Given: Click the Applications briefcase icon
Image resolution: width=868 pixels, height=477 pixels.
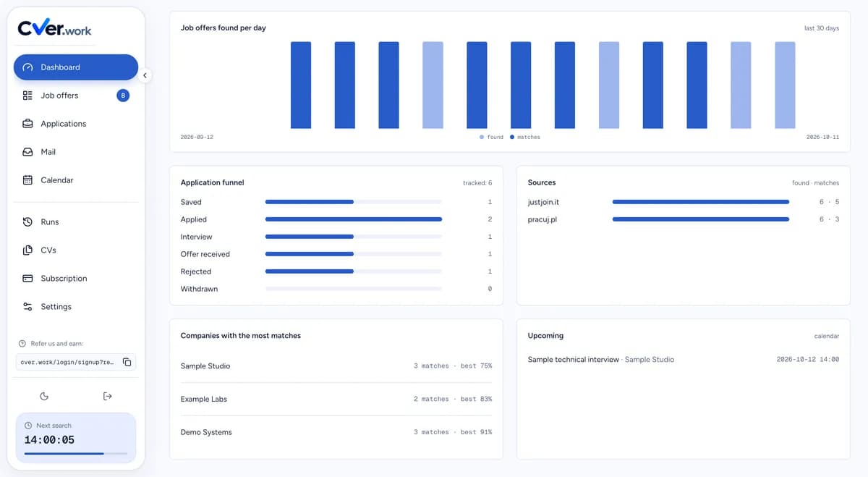Looking at the screenshot, I should click(x=27, y=124).
